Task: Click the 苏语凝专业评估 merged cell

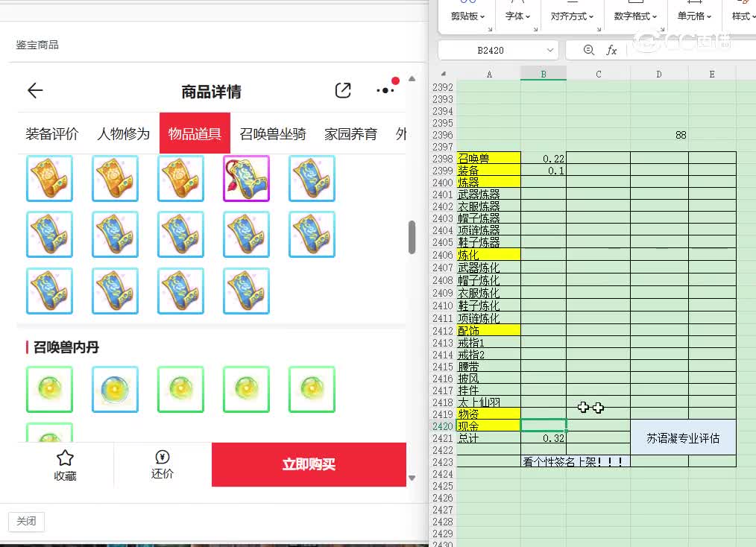Action: pyautogui.click(x=683, y=438)
